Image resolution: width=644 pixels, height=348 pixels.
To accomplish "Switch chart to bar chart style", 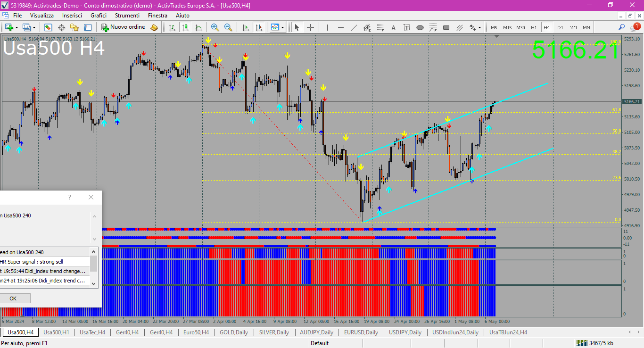I will [172, 27].
